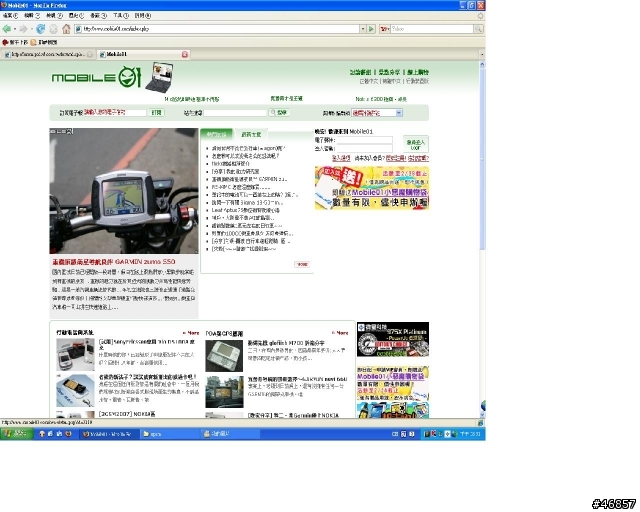The width and height of the screenshot is (640, 512).
Task: Click the system tray clock
Action: pyautogui.click(x=470, y=434)
